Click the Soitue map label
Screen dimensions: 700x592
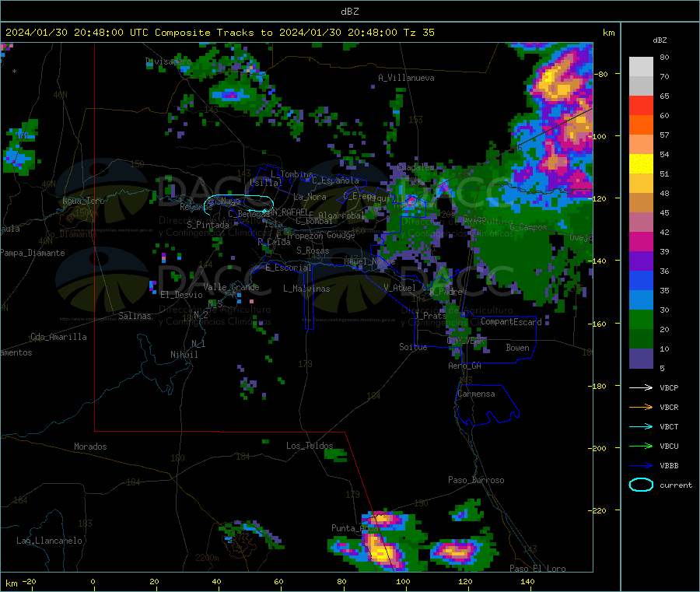click(x=413, y=347)
